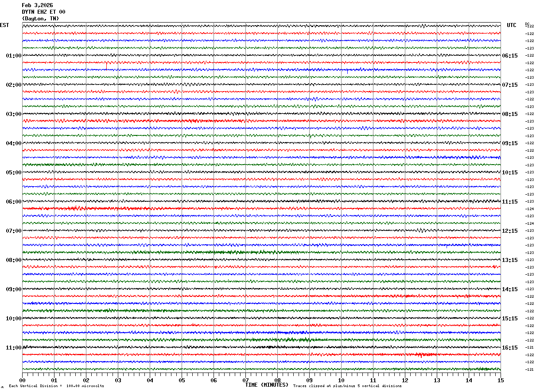The image size is (536, 392).
Task: Click minute tick 15 on the bottom axis
Action: pyautogui.click(x=501, y=380)
